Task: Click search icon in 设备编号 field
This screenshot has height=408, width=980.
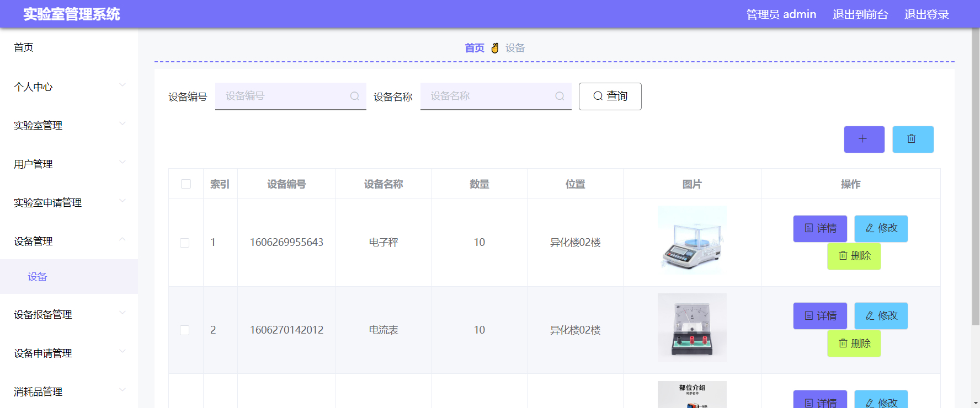Action: [x=355, y=96]
